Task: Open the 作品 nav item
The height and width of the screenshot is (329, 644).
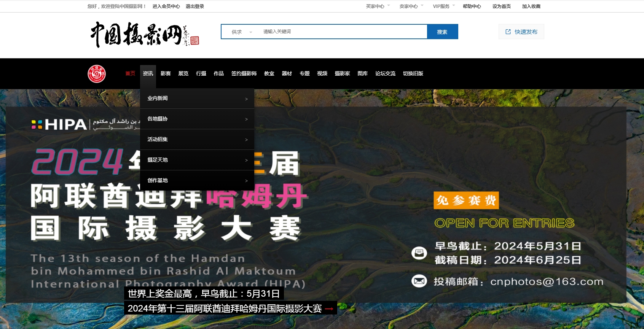Action: click(x=219, y=74)
